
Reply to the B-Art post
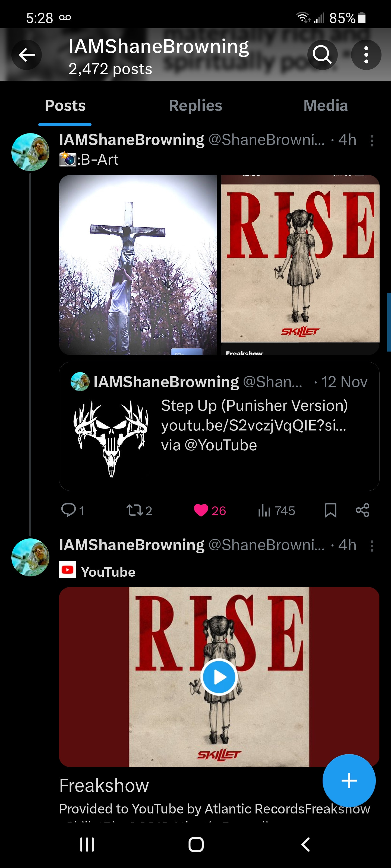(x=72, y=510)
